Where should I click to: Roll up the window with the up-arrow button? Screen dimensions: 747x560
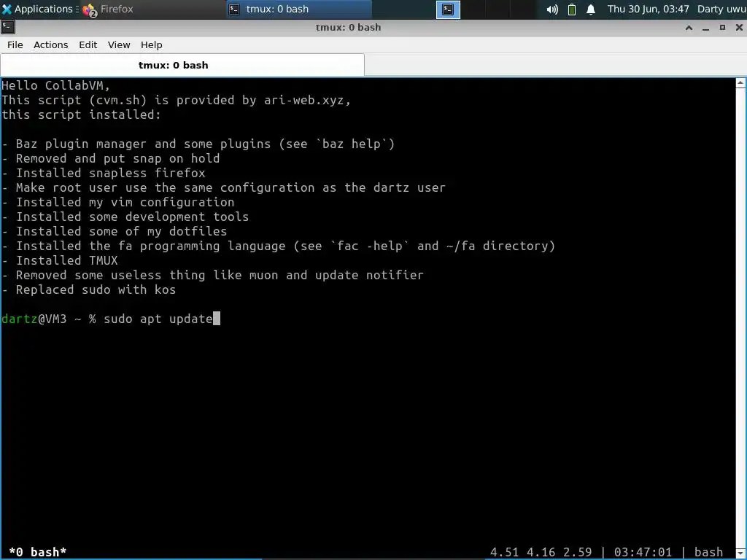click(x=689, y=28)
